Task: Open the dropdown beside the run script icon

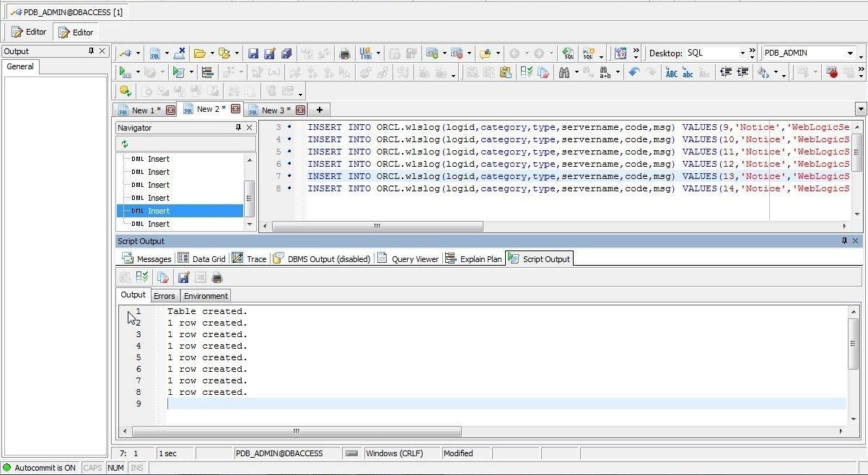Action: coord(190,72)
